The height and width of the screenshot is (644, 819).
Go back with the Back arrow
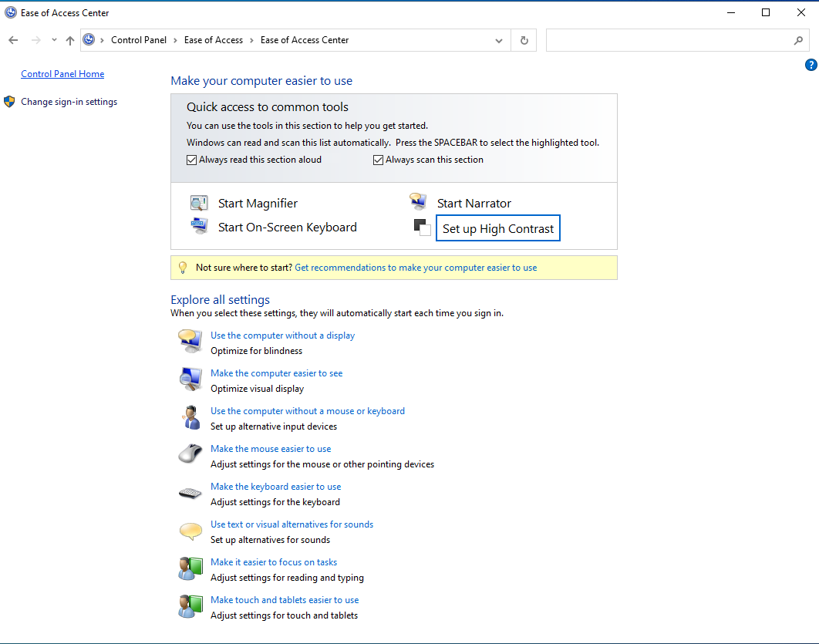14,40
